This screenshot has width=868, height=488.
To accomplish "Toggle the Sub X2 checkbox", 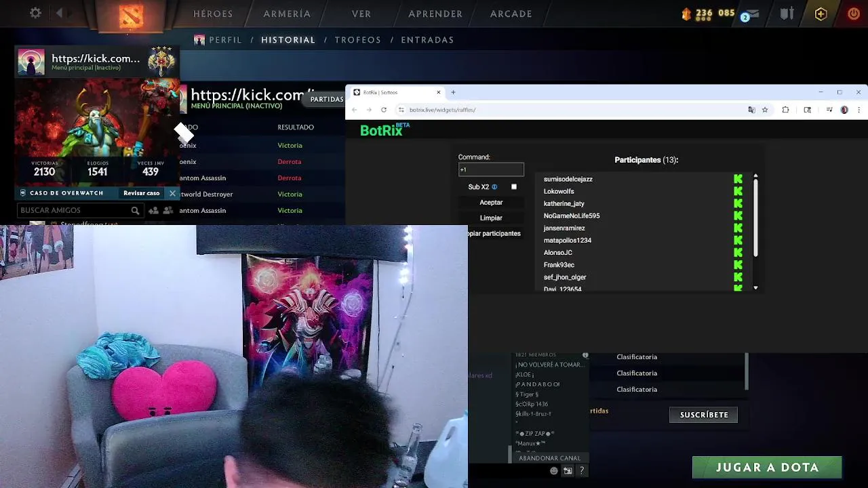I will pos(514,186).
